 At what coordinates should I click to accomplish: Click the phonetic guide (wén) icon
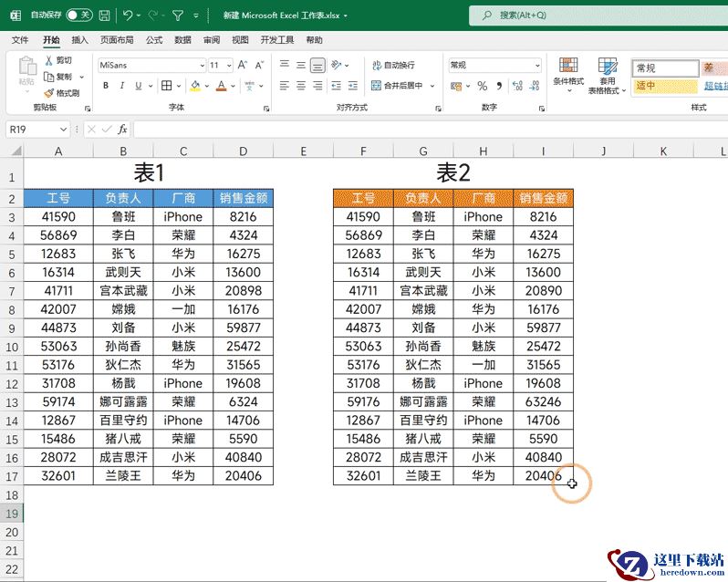[x=250, y=86]
